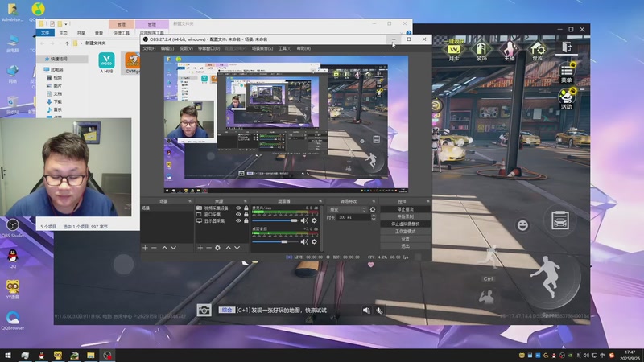This screenshot has width=644, height=362.
Task: Tap the large jump figure button
Action: [550, 277]
